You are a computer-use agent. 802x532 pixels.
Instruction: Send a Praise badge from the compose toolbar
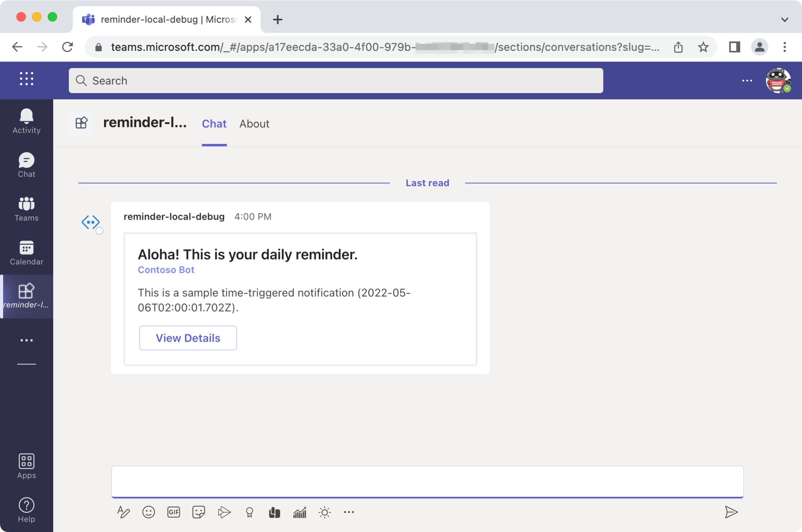point(249,512)
